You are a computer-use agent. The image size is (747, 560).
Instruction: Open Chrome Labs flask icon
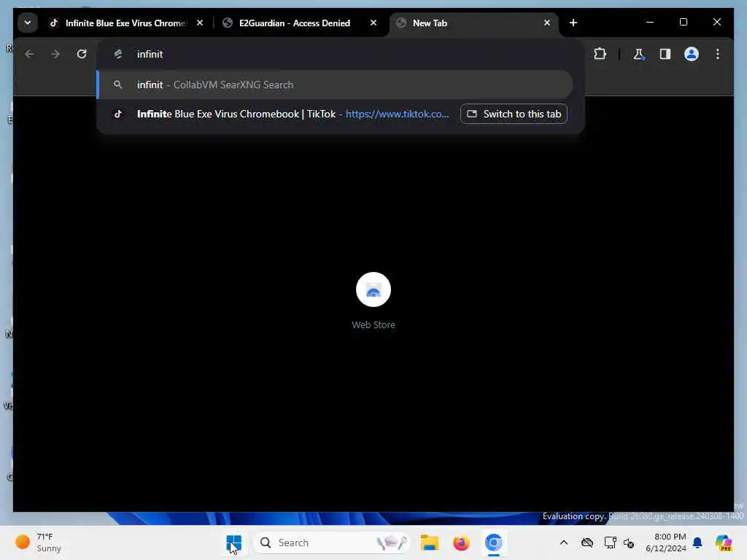638,54
